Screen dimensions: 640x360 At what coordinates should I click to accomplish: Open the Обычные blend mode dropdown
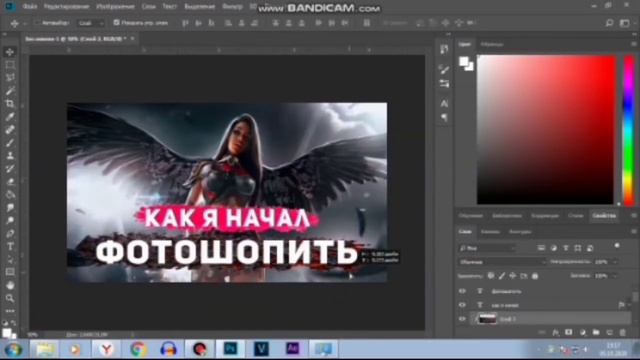[502, 262]
